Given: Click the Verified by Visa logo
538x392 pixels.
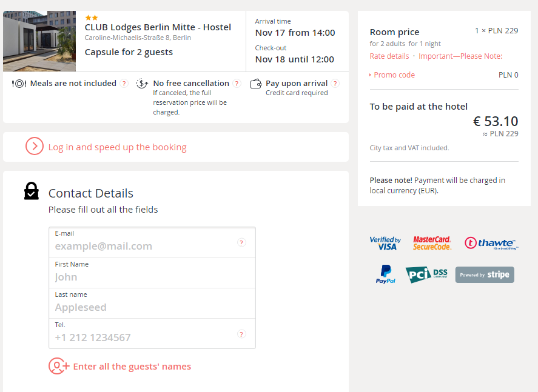Looking at the screenshot, I should 385,243.
